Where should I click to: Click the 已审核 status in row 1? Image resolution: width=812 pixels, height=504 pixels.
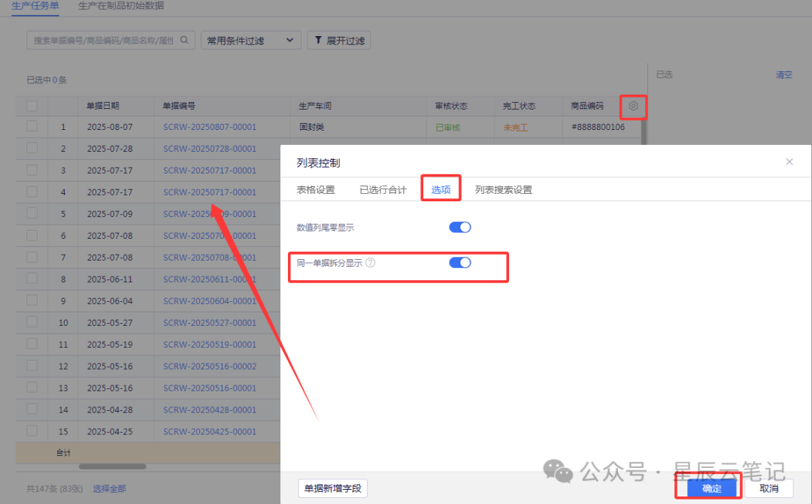tap(448, 127)
